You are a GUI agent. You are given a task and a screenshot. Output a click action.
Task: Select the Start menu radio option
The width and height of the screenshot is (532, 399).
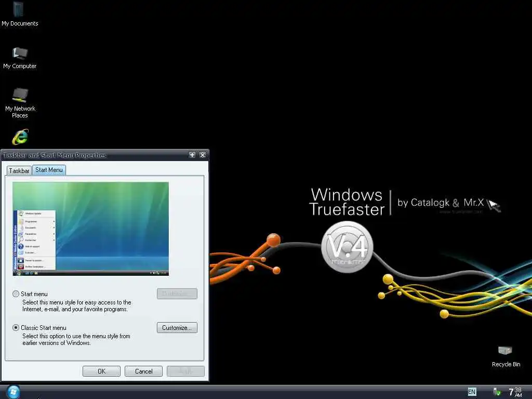(x=16, y=294)
